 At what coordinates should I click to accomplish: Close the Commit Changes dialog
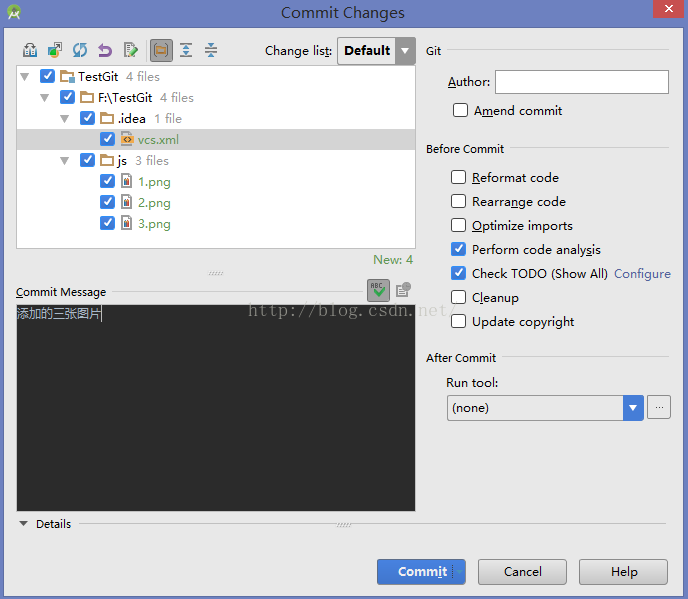(x=668, y=9)
